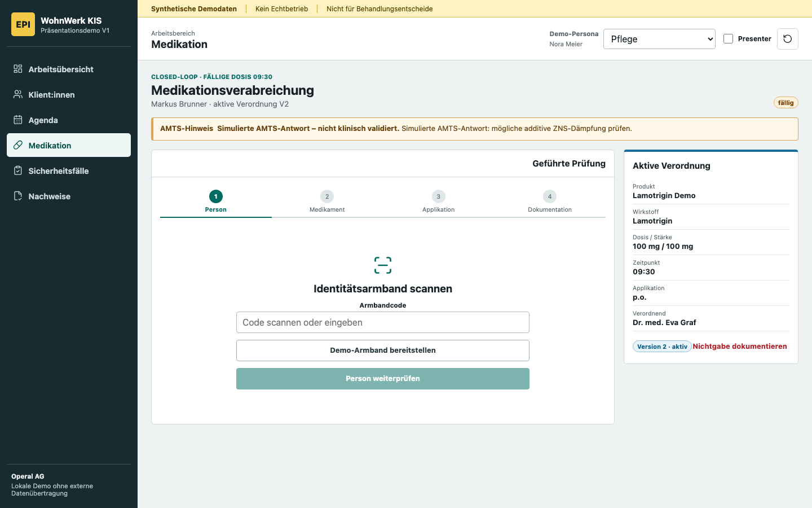Click the Zeitpunkt value 09:30
Screen dimensions: 812x508
pos(644,272)
